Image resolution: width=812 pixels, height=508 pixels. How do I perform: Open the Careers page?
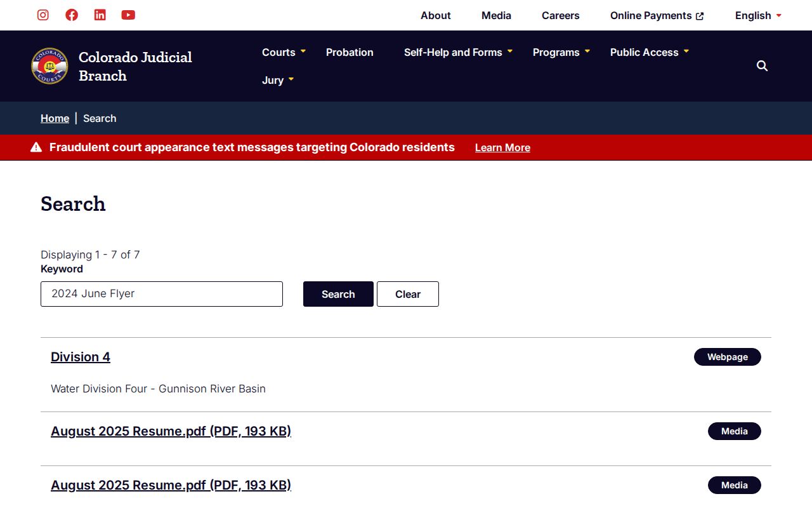pos(561,15)
